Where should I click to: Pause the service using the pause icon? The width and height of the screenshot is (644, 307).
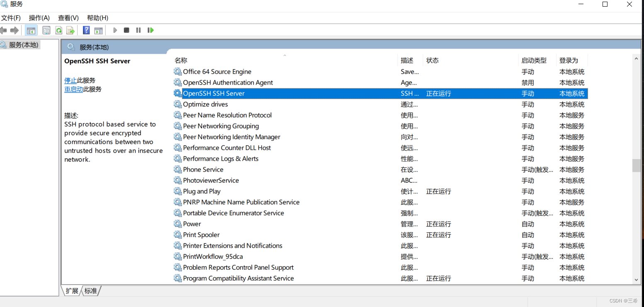point(138,30)
